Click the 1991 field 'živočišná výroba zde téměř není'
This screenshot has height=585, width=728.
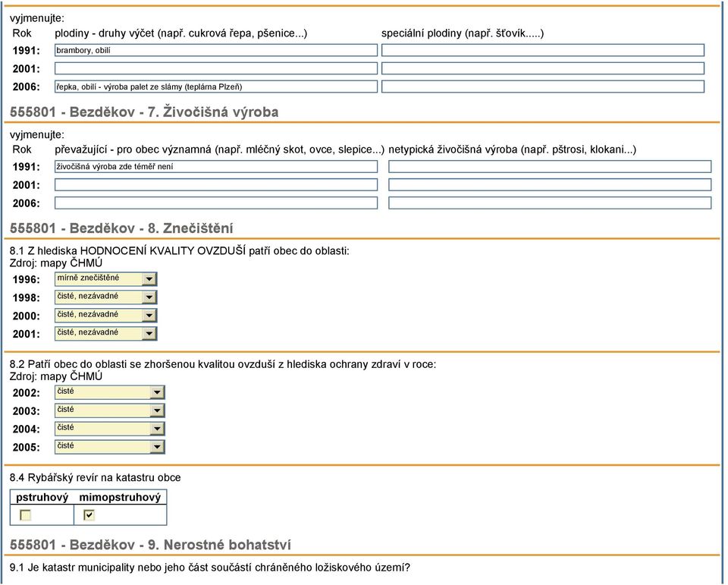pyautogui.click(x=216, y=166)
